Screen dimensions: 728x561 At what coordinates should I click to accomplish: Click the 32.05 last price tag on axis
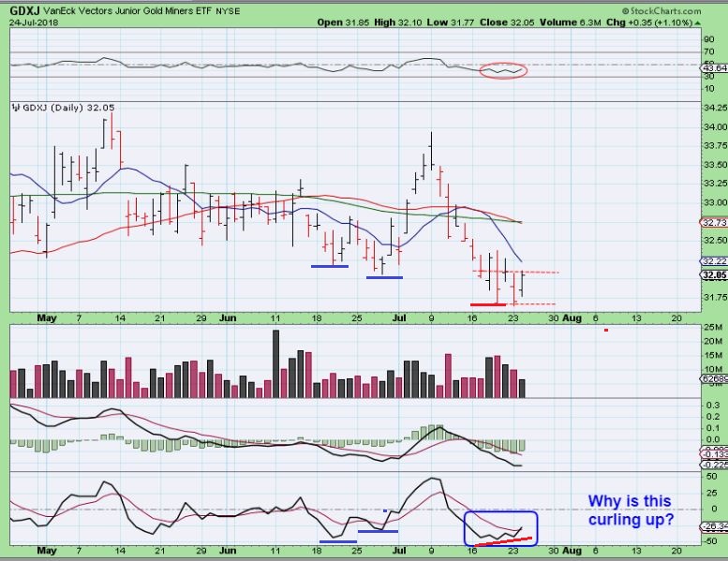(714, 274)
